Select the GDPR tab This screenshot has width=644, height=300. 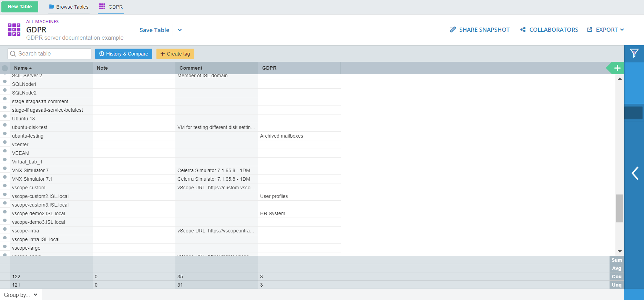(x=111, y=7)
